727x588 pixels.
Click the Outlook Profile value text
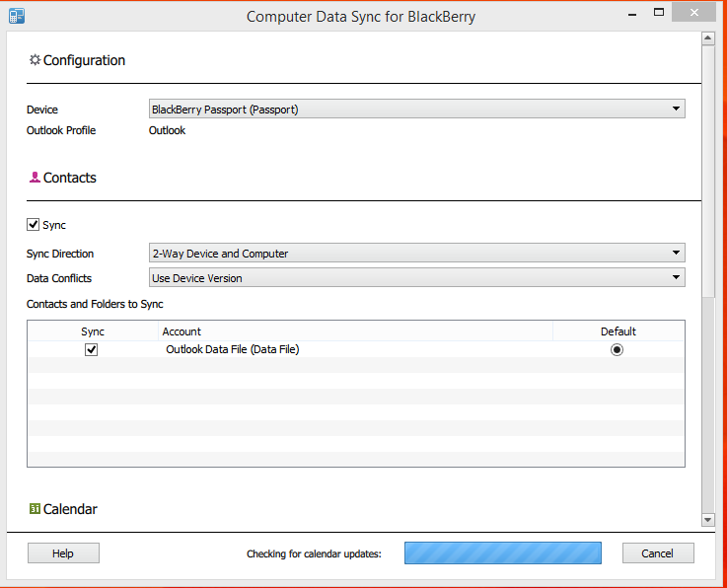pos(167,130)
